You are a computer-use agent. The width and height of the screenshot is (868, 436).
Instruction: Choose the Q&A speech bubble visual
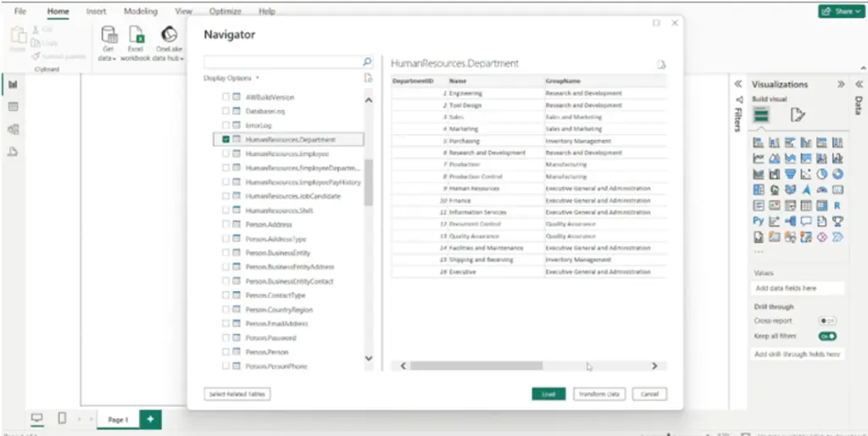[x=806, y=221]
